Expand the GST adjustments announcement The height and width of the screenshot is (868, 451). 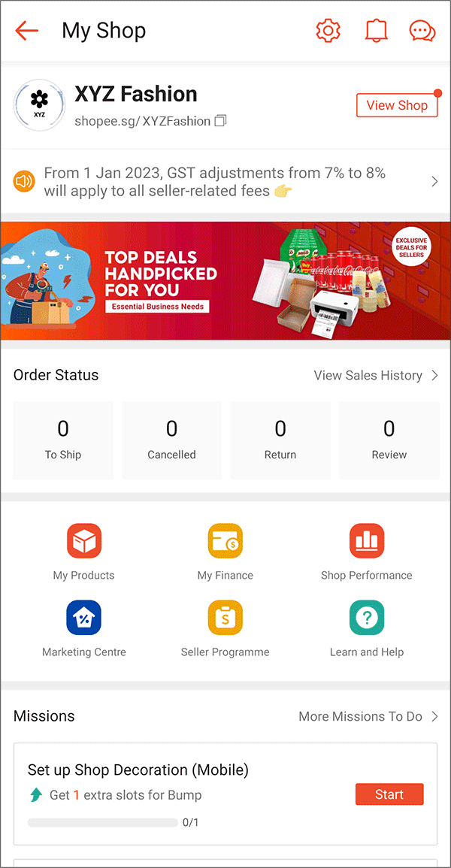(x=225, y=182)
